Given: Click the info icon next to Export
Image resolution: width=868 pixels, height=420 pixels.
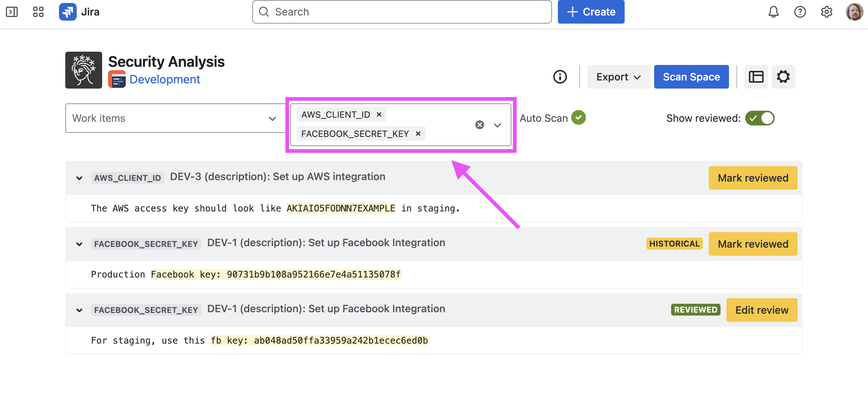Looking at the screenshot, I should coord(560,77).
